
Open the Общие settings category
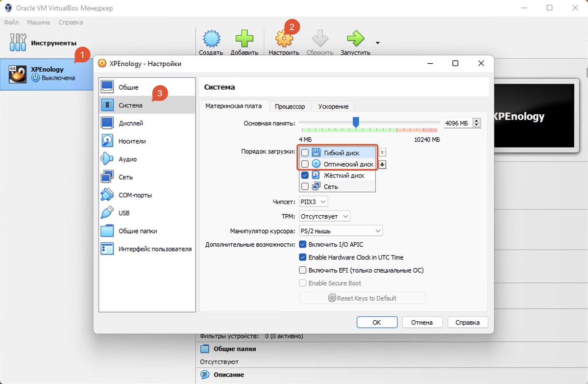click(x=147, y=87)
